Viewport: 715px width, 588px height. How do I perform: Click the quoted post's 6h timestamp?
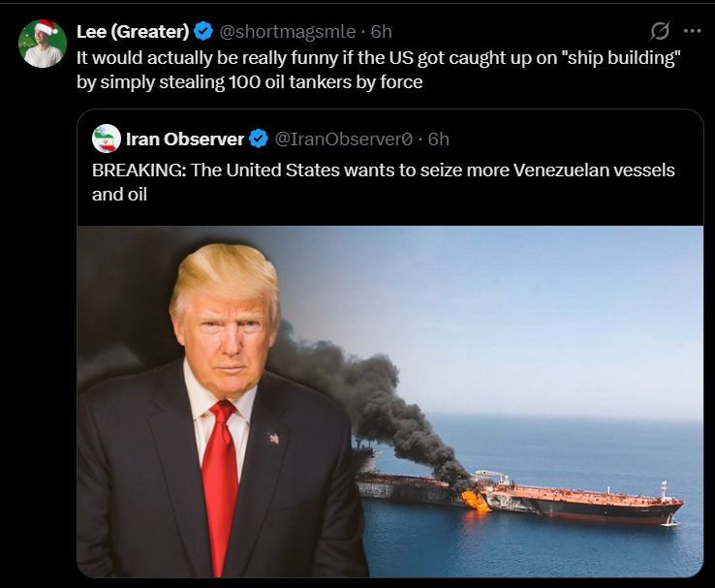pyautogui.click(x=438, y=139)
